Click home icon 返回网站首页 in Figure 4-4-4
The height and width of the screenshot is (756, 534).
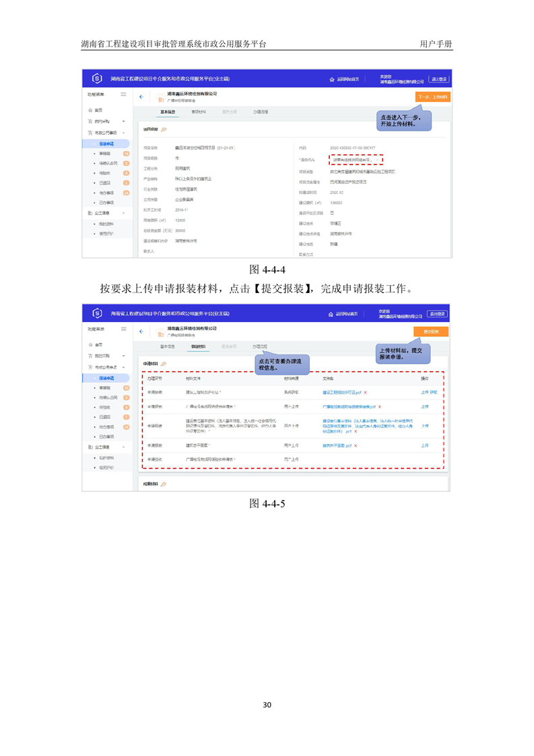[x=331, y=80]
